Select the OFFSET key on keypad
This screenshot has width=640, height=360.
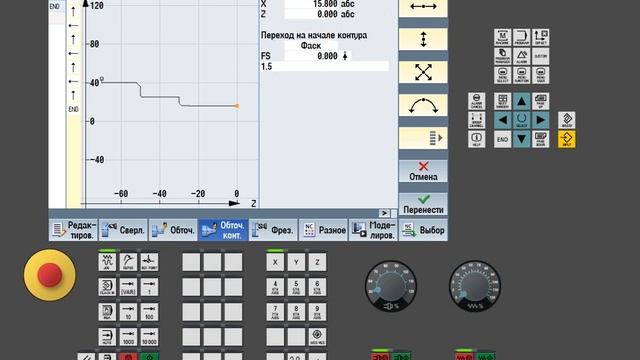[x=540, y=38]
